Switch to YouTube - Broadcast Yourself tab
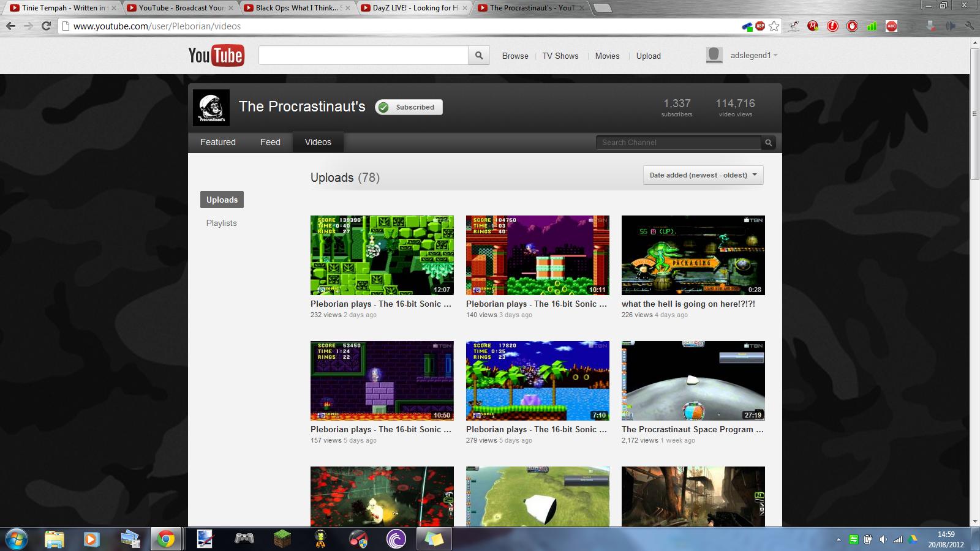The image size is (980, 551). [181, 8]
